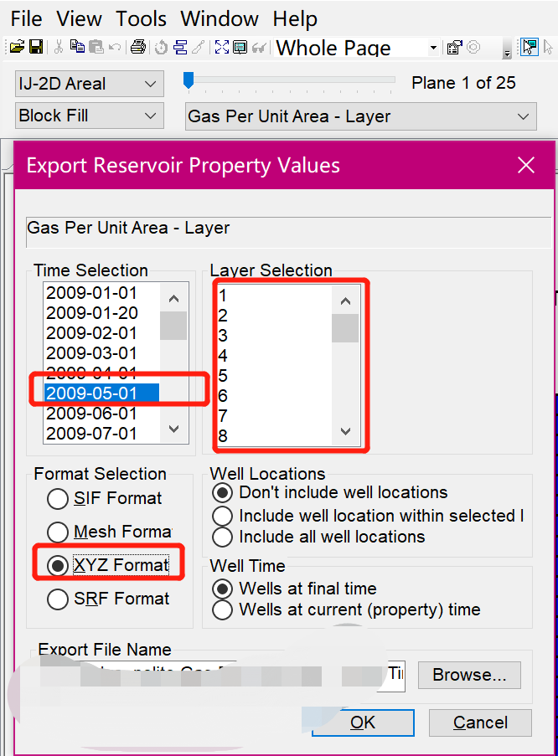
Task: Select Wells at current (property) time
Action: (222, 610)
